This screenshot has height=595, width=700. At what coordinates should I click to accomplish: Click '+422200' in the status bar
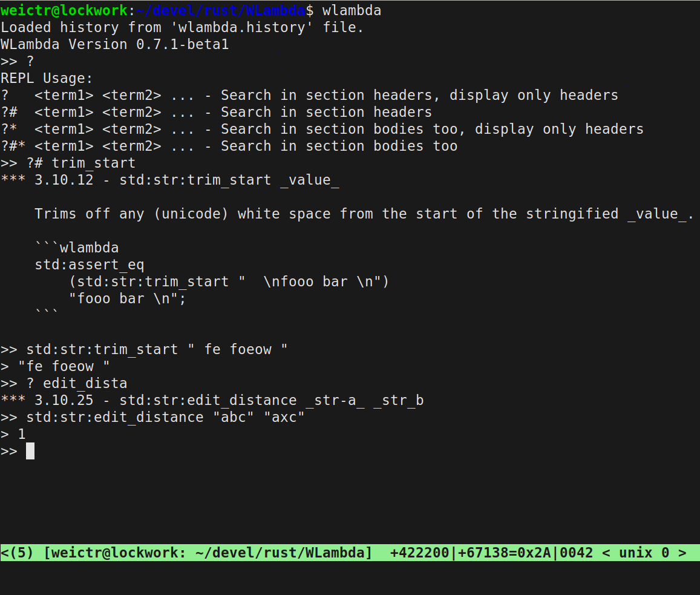click(419, 553)
